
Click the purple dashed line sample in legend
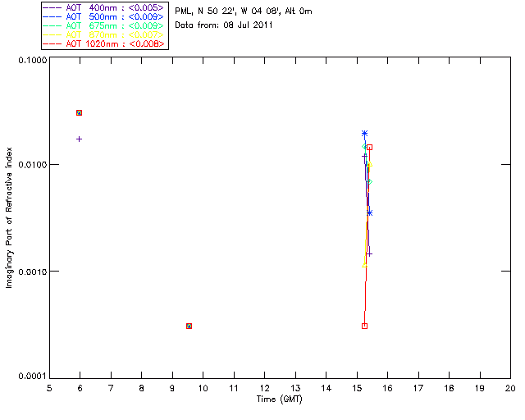[x=52, y=7]
